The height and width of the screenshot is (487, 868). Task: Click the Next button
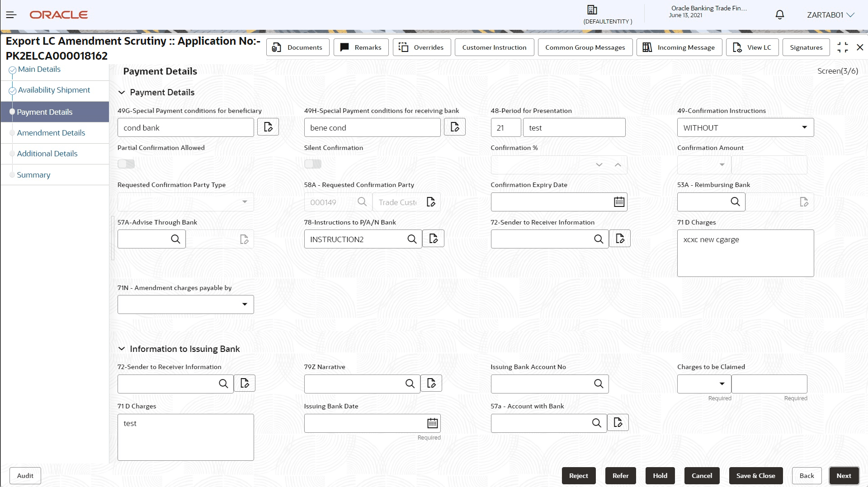[x=844, y=475]
